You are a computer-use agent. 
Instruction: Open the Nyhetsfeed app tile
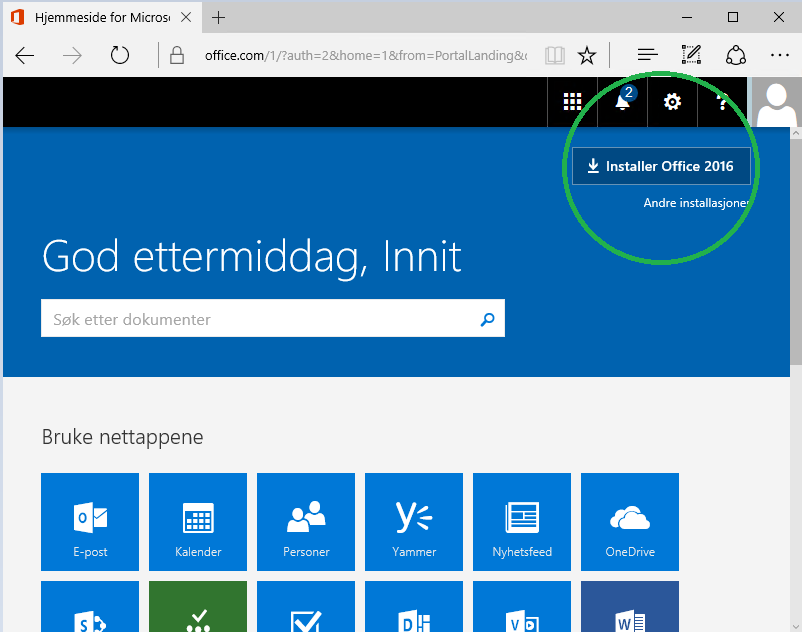pyautogui.click(x=522, y=522)
